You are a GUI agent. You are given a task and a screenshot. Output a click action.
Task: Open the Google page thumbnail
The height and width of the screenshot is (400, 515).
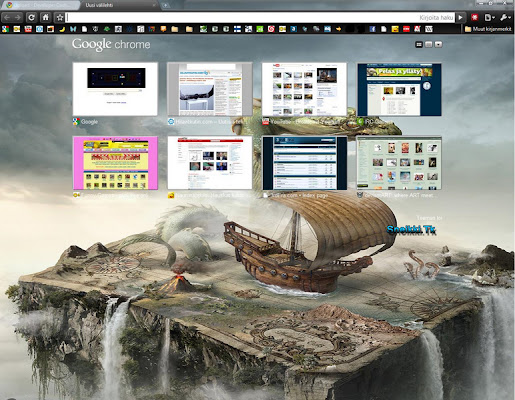[x=115, y=89]
